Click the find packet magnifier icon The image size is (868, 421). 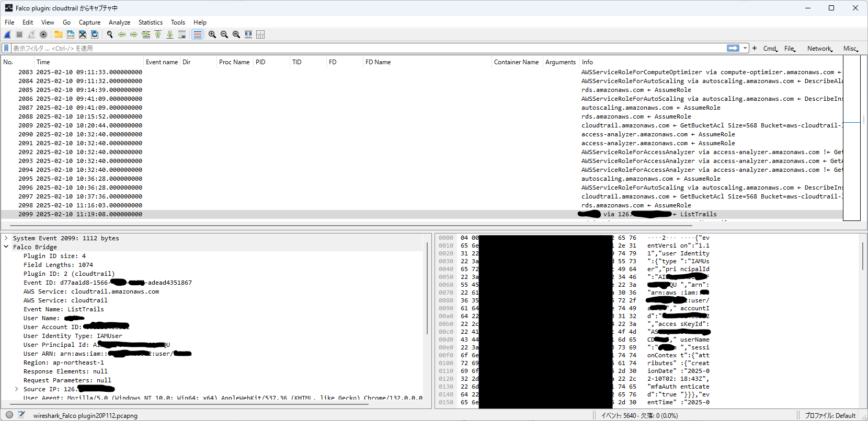click(x=110, y=34)
